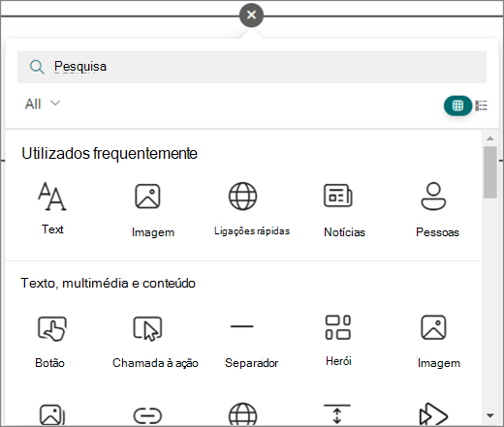
Task: Open the All category filter dropdown
Action: point(43,104)
